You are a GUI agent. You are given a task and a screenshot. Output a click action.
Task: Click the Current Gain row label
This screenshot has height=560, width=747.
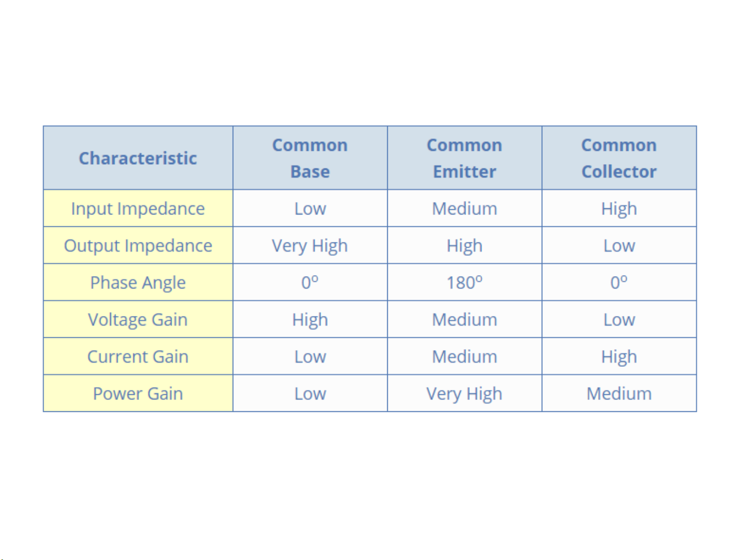138,356
